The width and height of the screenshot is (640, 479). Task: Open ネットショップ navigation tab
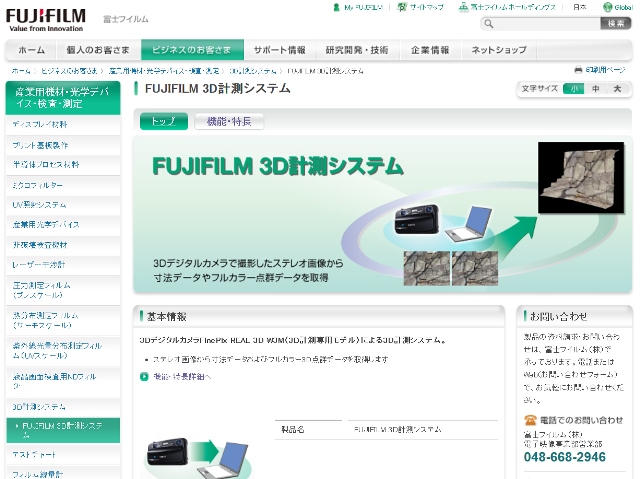coord(499,50)
